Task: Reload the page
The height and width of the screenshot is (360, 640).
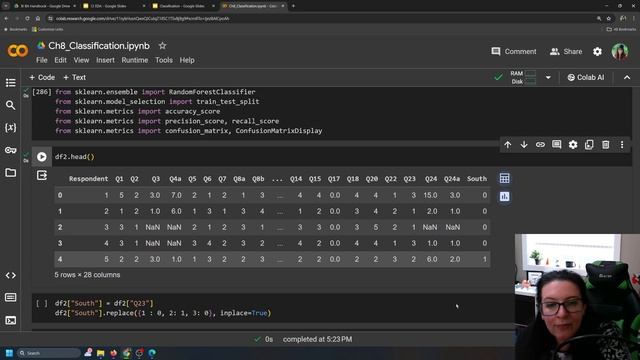Action: [x=27, y=18]
